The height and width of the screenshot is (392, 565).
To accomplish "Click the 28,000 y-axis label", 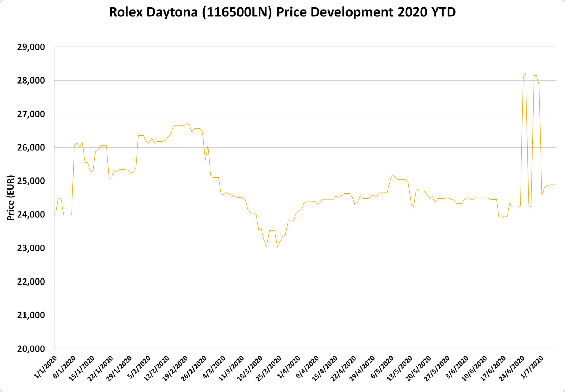I will point(31,81).
